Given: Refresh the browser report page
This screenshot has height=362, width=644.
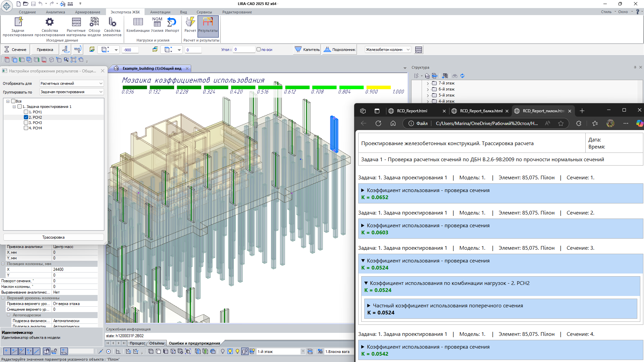Looking at the screenshot, I should click(378, 123).
